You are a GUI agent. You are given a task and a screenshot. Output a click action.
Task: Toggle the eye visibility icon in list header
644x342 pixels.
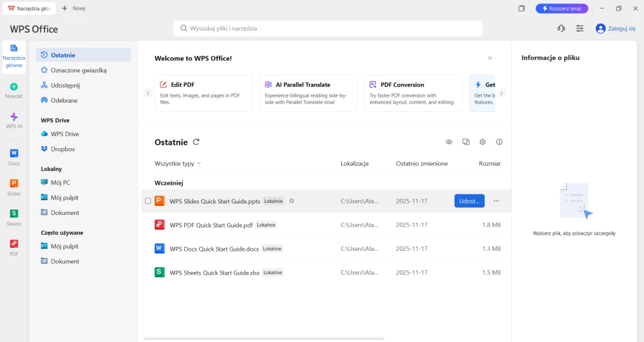[449, 142]
